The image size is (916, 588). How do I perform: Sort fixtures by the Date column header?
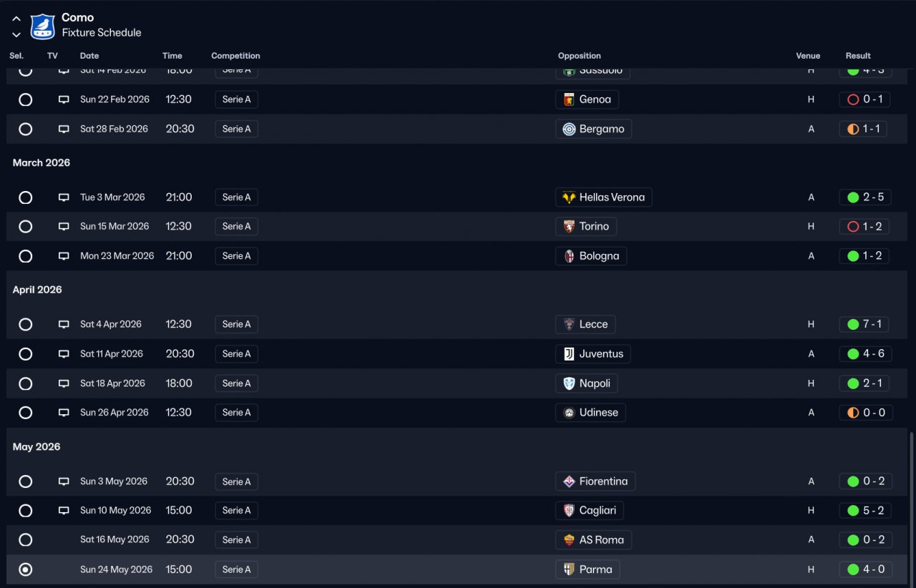click(89, 56)
